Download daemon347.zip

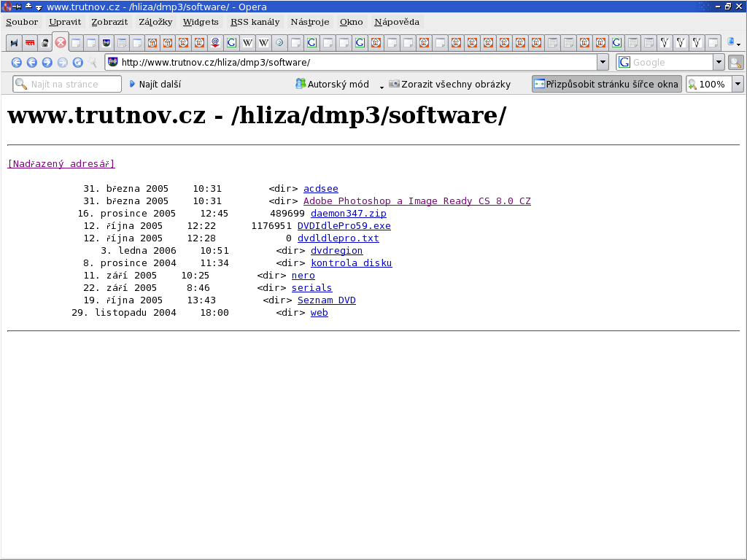tap(348, 214)
